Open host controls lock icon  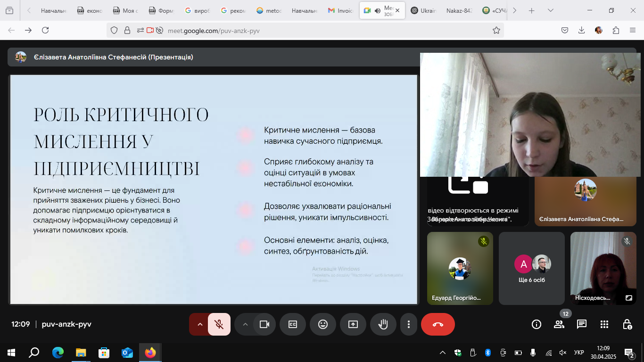click(627, 324)
